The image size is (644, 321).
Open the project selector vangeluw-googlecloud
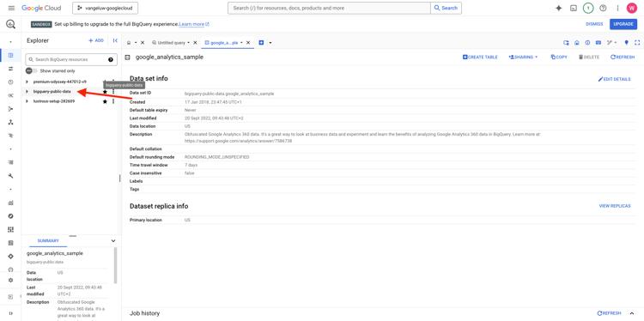[x=105, y=9]
